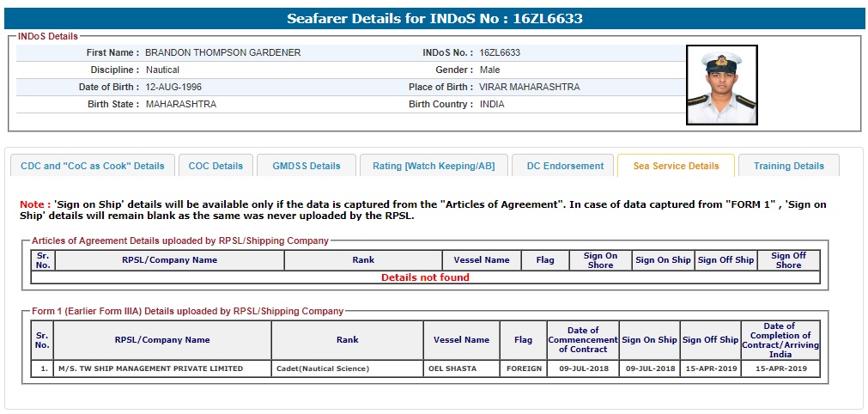Open the CDC and "CoC as Cook" Details tab
This screenshot has width=868, height=414.
click(x=92, y=166)
